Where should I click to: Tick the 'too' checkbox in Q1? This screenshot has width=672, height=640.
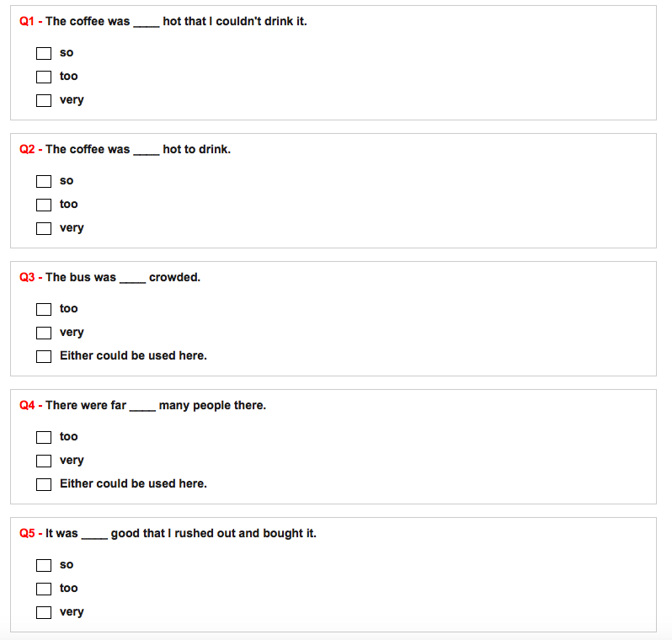tap(44, 77)
